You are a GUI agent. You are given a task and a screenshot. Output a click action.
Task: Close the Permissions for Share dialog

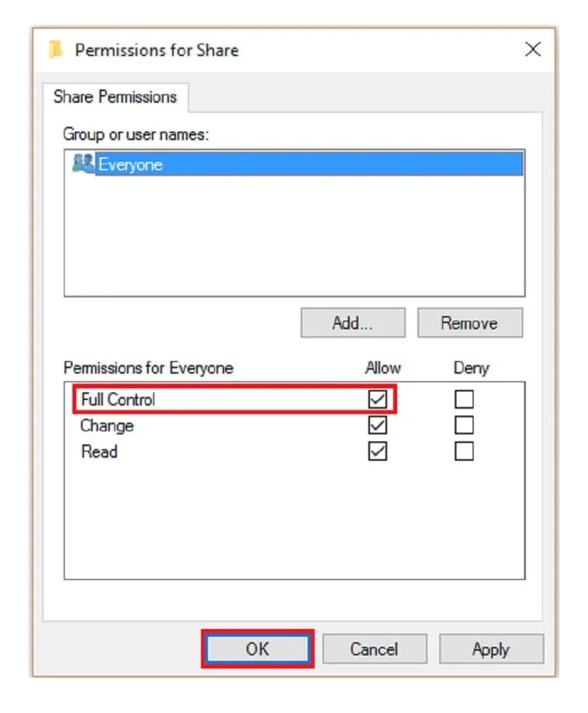[x=533, y=50]
